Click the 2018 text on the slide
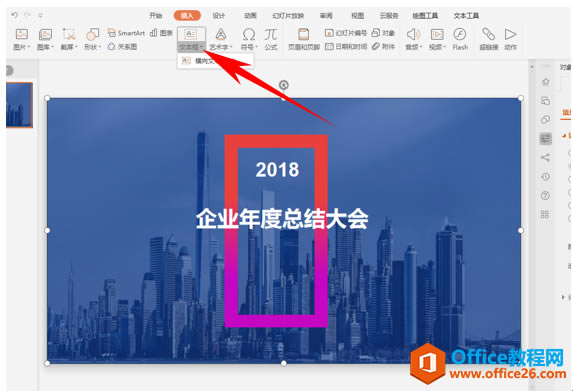This screenshot has width=573, height=391. 277,170
